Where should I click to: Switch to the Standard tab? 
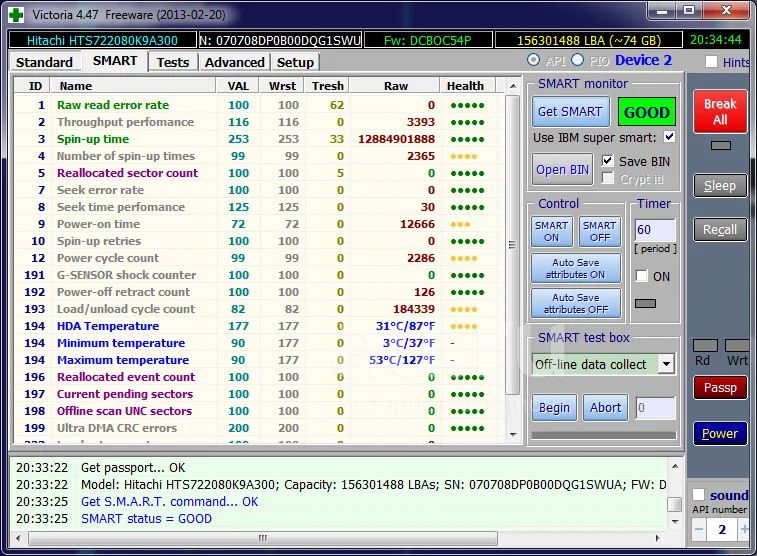tap(44, 62)
